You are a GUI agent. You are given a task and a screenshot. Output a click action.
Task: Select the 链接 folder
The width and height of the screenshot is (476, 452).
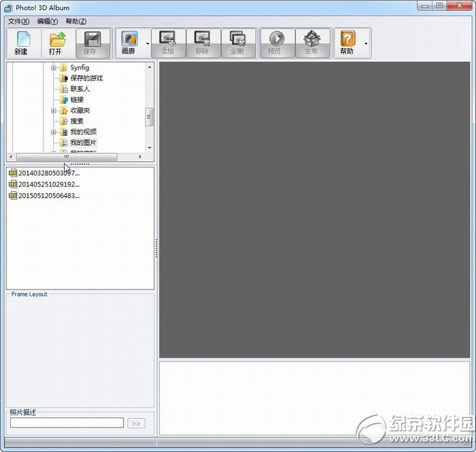click(x=77, y=100)
